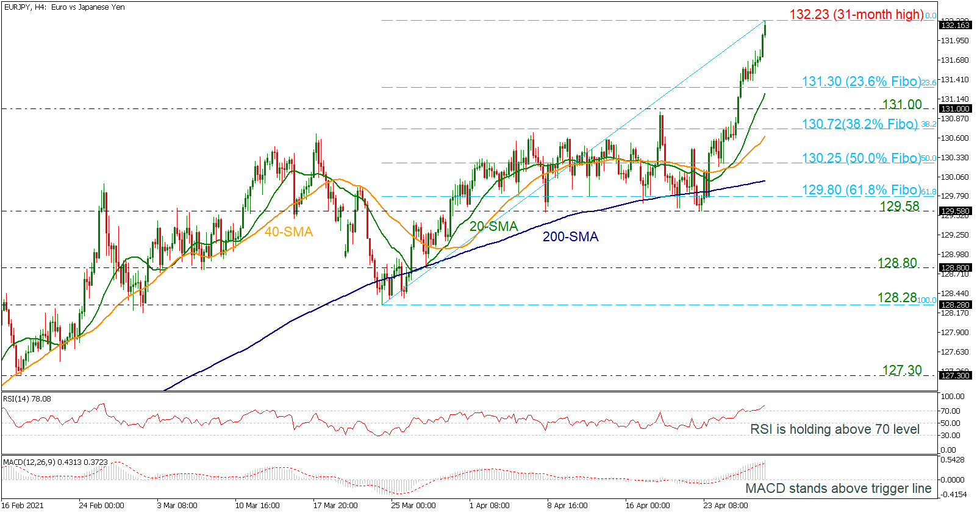Select the 24 Feb 00:00 time label
Viewport: 980px width, 513px height.
[101, 506]
